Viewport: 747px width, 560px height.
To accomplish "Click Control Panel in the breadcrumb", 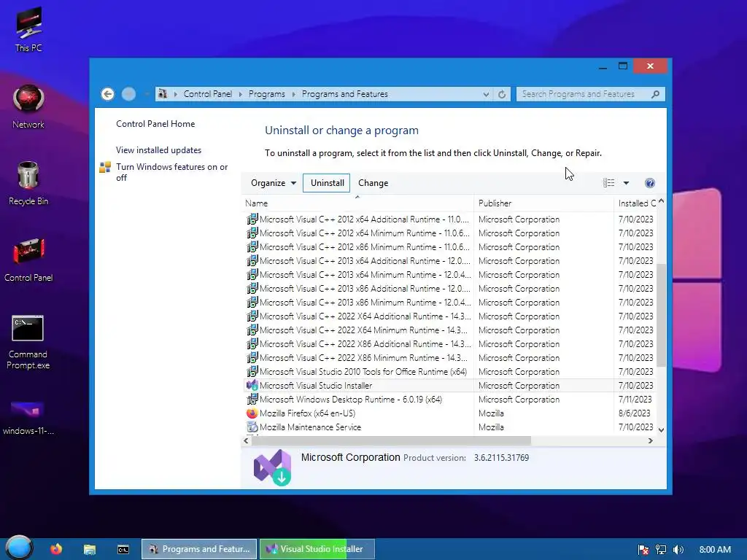I will point(208,94).
